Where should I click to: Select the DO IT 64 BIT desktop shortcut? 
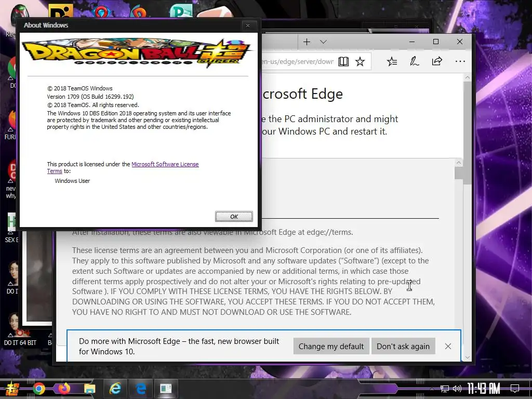click(x=20, y=328)
